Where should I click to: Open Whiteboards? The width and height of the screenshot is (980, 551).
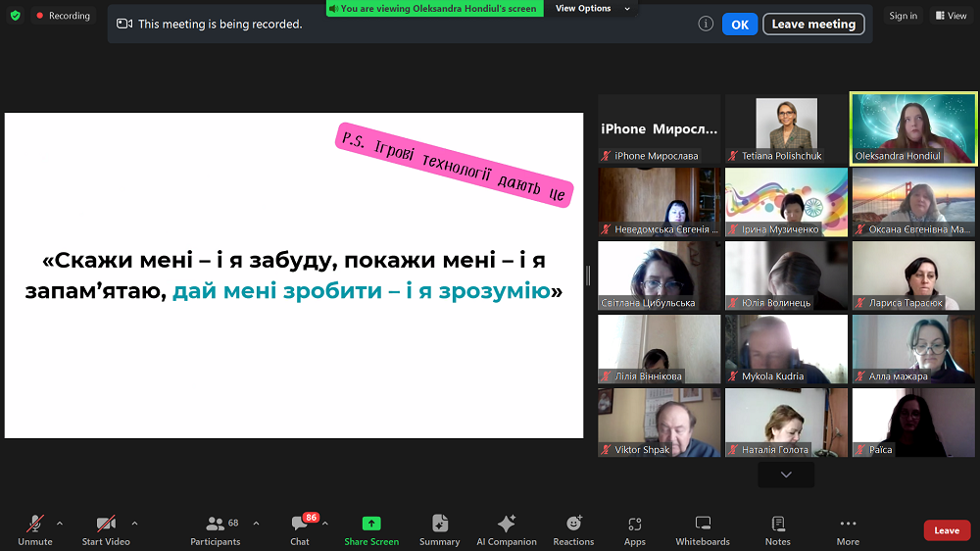703,529
